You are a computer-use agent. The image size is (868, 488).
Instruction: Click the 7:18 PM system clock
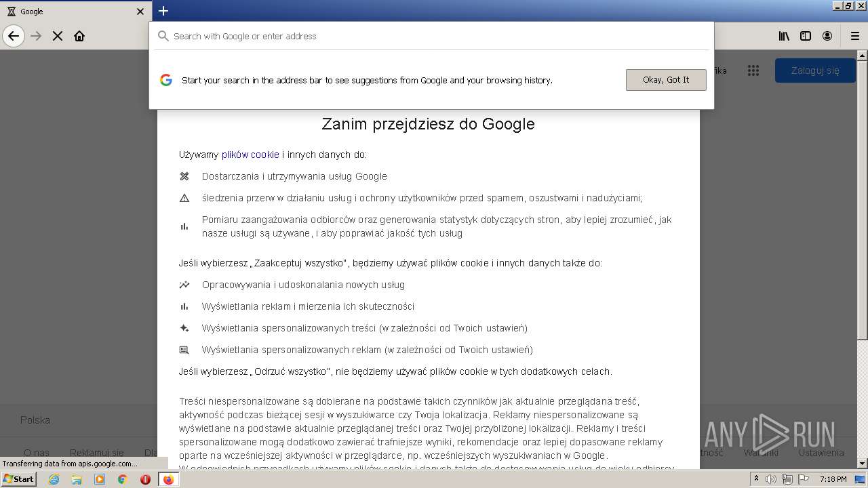833,479
